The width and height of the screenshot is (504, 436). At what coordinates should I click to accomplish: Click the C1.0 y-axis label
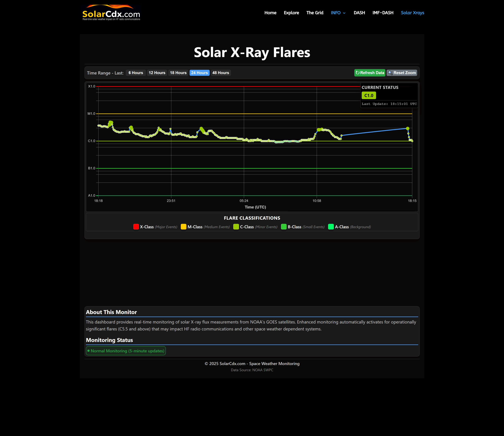pos(92,141)
